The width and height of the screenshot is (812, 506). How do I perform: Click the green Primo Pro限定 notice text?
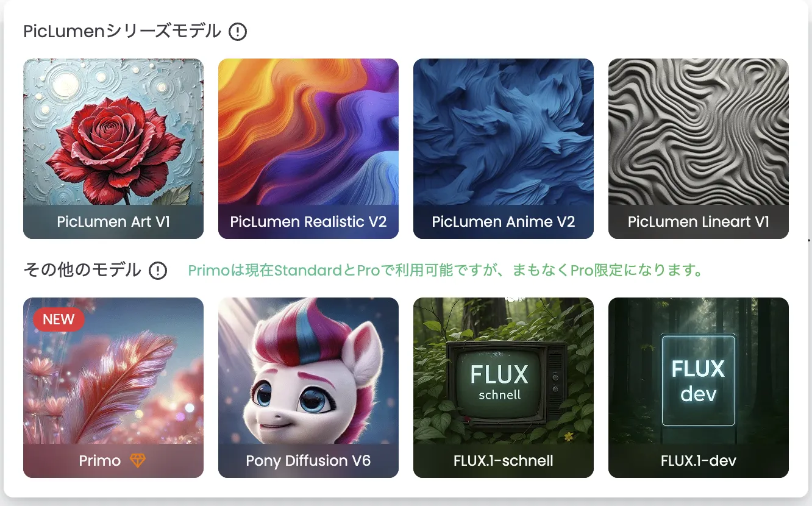(446, 270)
